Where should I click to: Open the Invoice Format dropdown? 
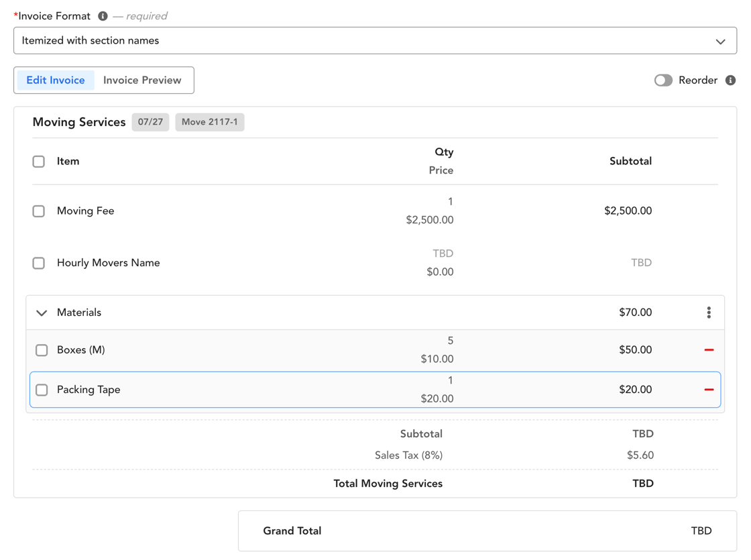[375, 41]
